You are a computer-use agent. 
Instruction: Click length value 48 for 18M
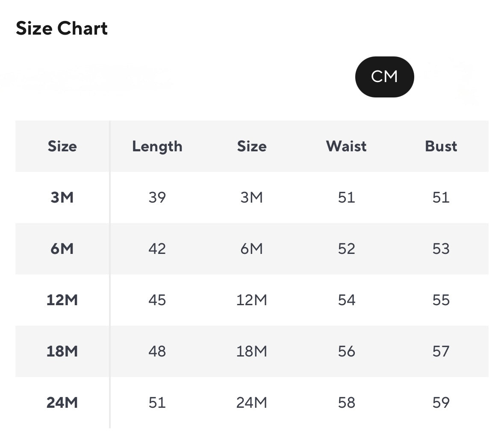click(x=157, y=351)
